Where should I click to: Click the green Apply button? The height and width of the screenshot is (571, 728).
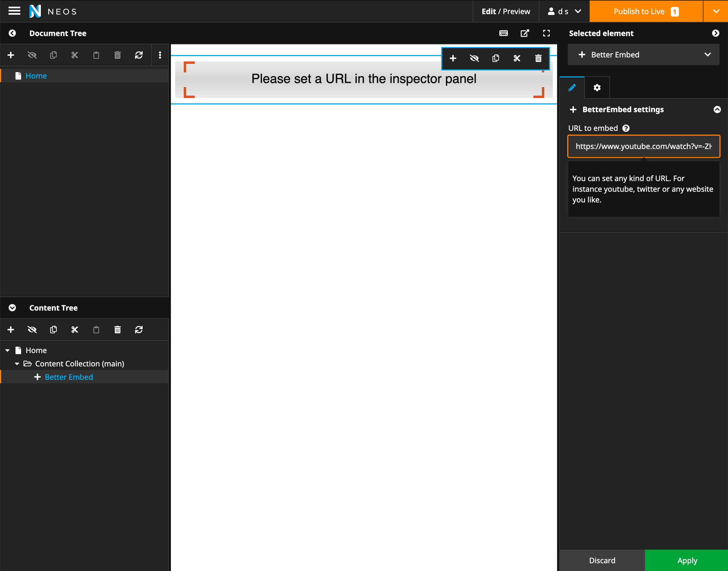[687, 560]
